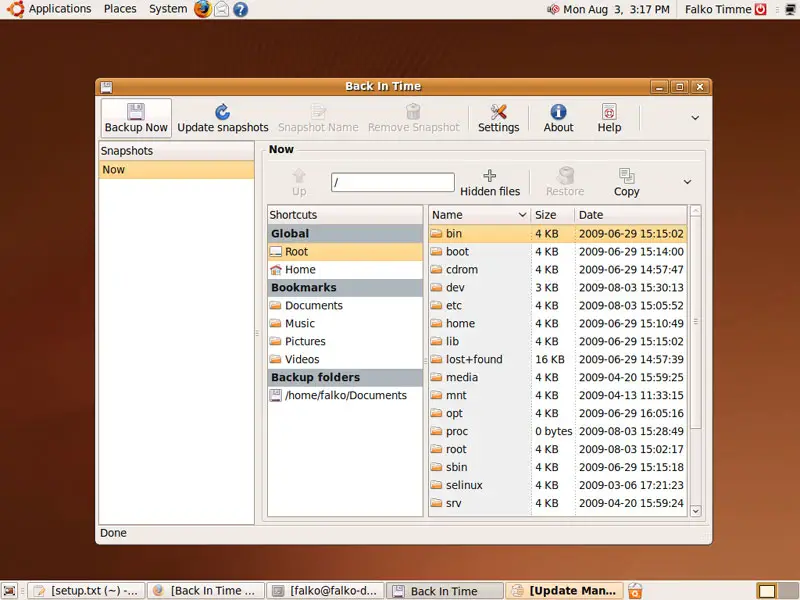Image resolution: width=800 pixels, height=600 pixels.
Task: Click the clock Mon Aug 3, 3:17 PM
Action: (x=616, y=9)
